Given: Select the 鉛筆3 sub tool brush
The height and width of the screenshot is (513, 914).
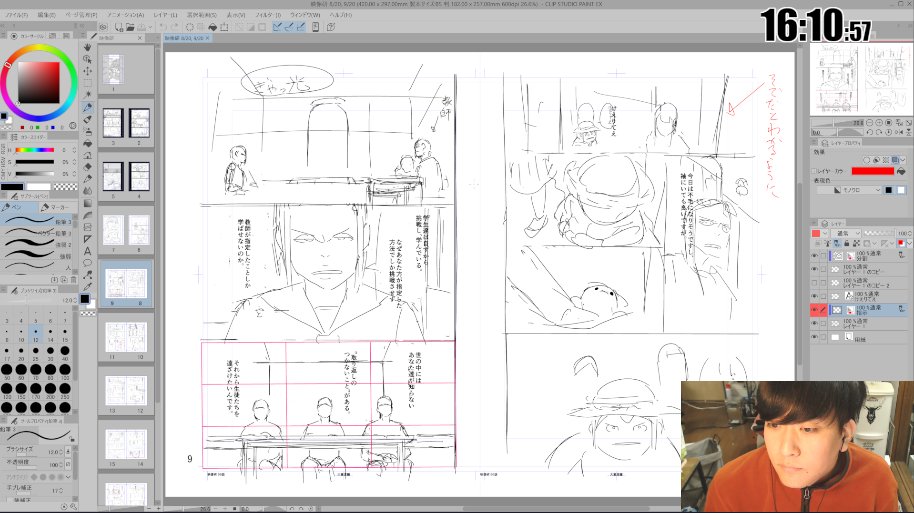Looking at the screenshot, I should 38,221.
